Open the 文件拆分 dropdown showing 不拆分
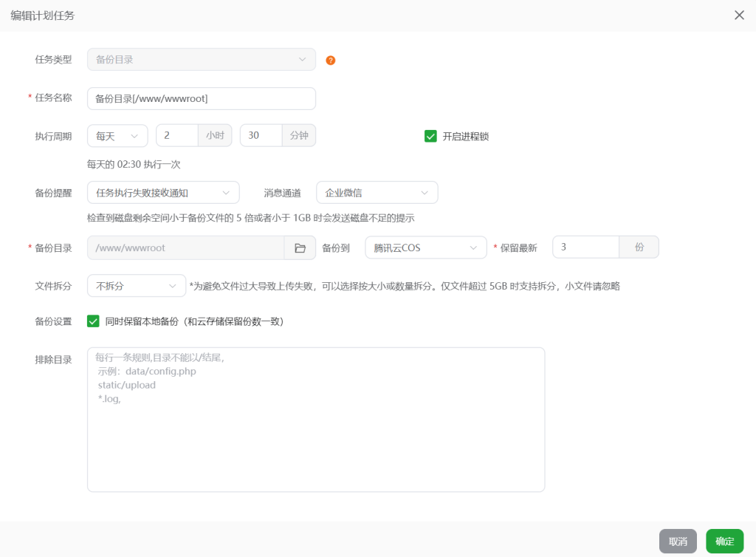The image size is (756, 557). (x=136, y=286)
